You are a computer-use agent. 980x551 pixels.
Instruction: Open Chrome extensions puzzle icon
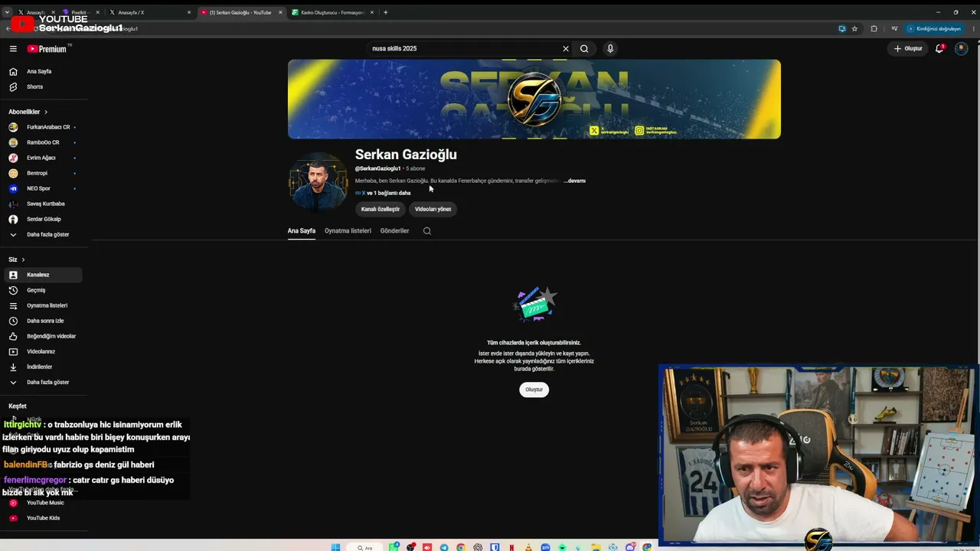(x=874, y=28)
